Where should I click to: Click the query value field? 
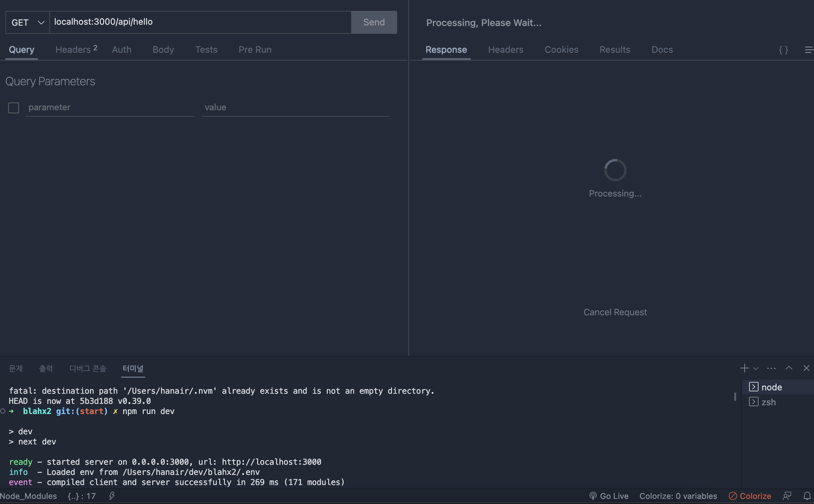pos(296,108)
